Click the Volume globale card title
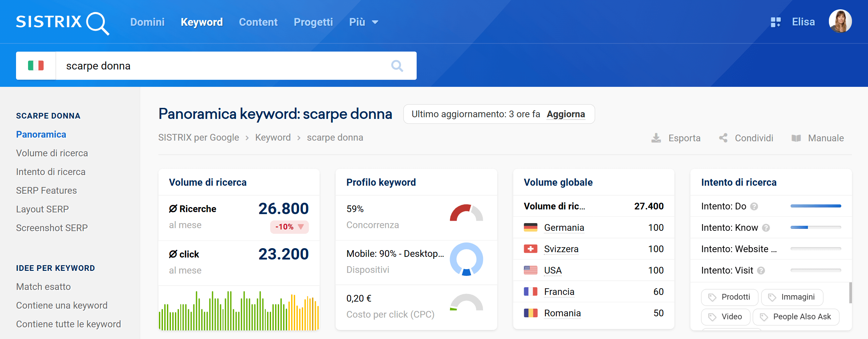 [558, 182]
